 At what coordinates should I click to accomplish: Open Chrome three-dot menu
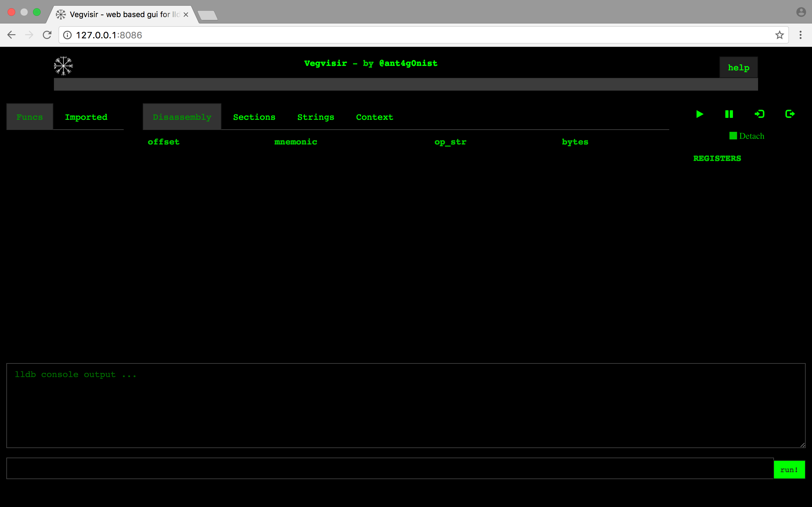[800, 35]
